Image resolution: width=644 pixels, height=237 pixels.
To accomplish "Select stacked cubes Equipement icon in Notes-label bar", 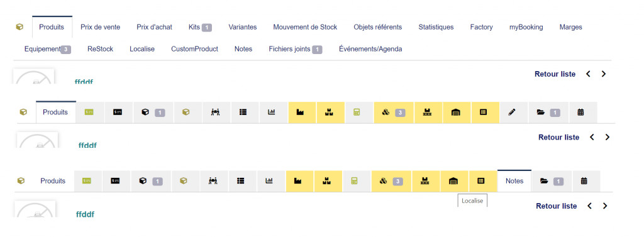I will [391, 180].
